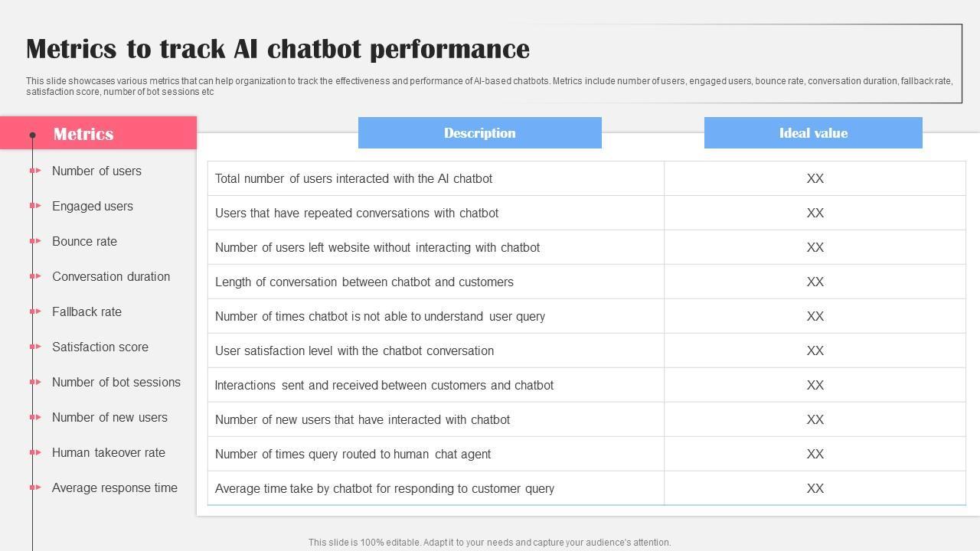This screenshot has width=980, height=551.
Task: Click the 'This slide is 100% editable' footer text
Action: [489, 543]
